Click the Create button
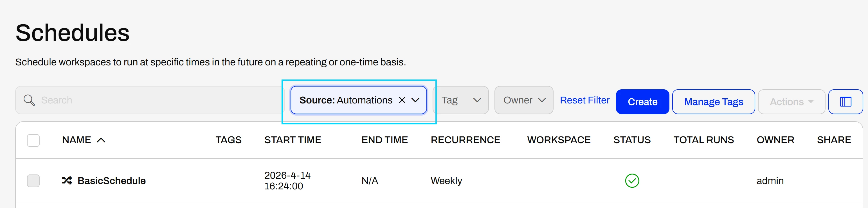Screen dimensions: 868x208 pos(642,102)
